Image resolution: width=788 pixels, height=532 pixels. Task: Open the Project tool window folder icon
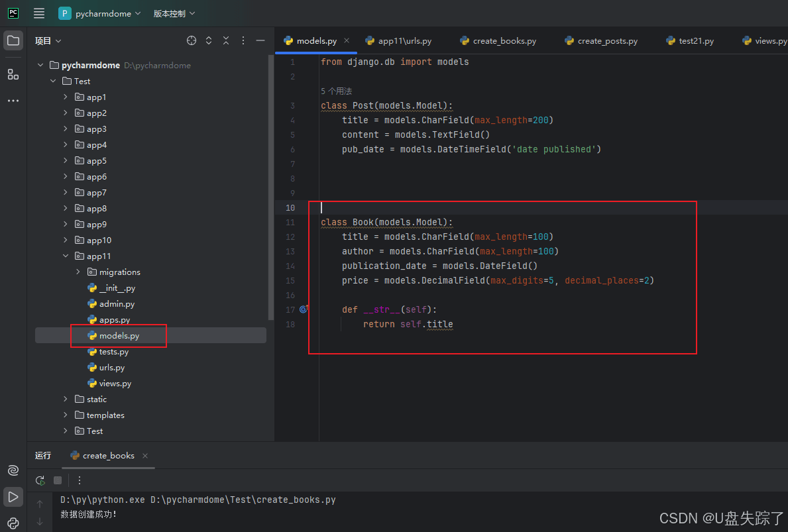coord(13,40)
